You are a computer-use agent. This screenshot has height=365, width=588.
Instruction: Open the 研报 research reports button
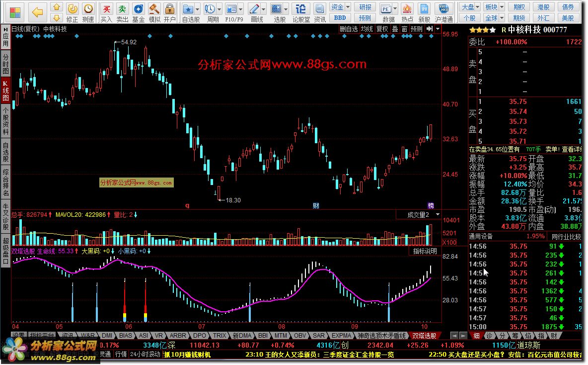tap(365, 7)
